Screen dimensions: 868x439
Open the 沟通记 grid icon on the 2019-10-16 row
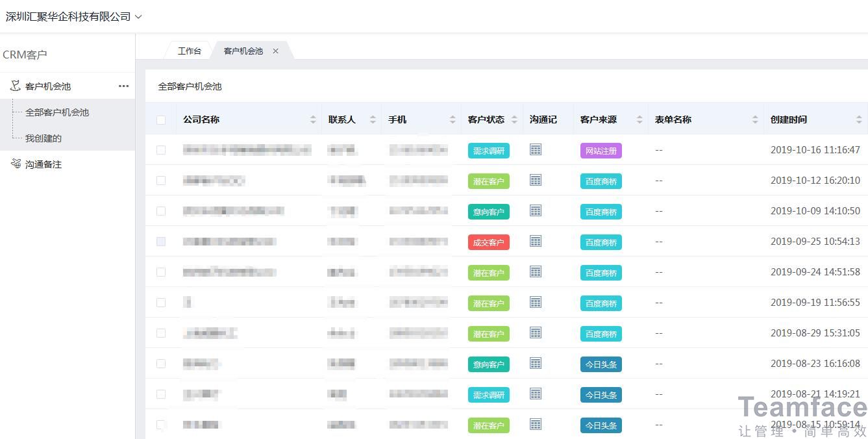point(535,150)
